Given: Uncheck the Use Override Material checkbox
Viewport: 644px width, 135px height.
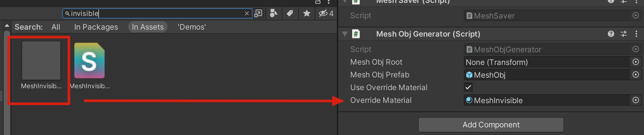Looking at the screenshot, I should 468,87.
